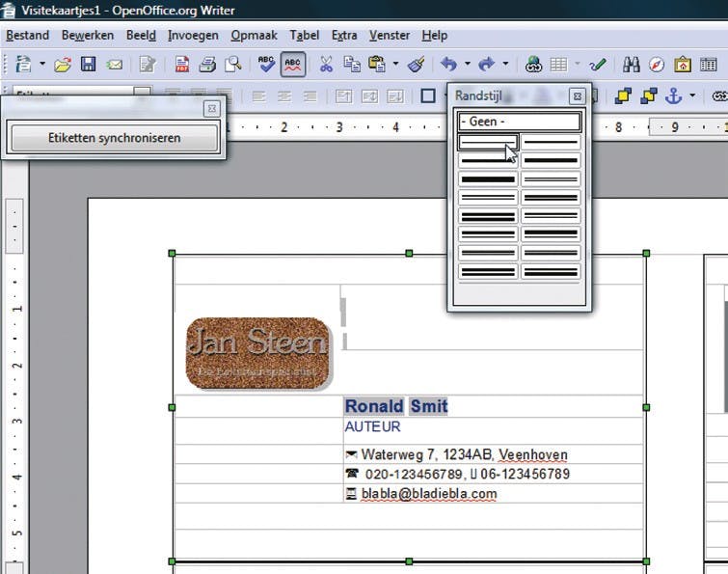Click the Save document icon
728x574 pixels.
click(89, 65)
